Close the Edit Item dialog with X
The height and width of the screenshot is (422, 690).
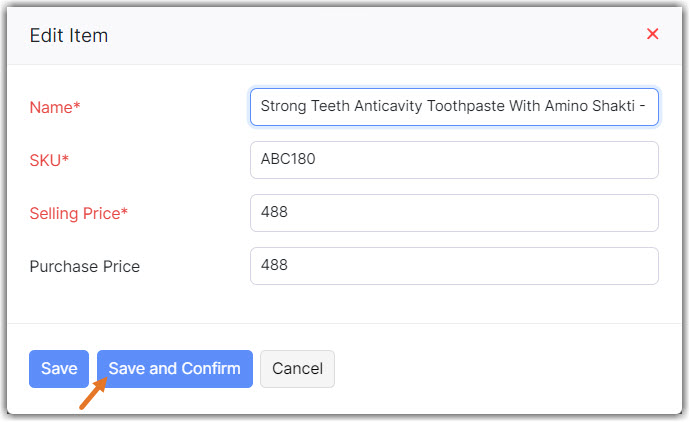coord(653,34)
